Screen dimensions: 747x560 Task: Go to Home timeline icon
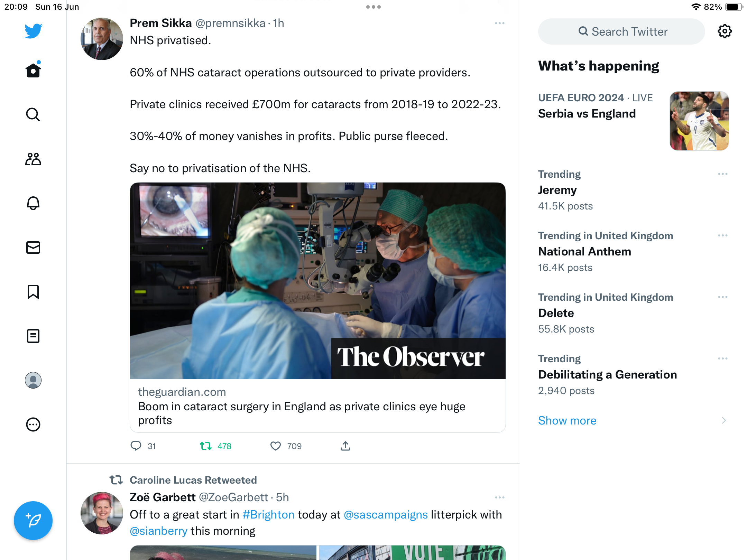point(33,69)
